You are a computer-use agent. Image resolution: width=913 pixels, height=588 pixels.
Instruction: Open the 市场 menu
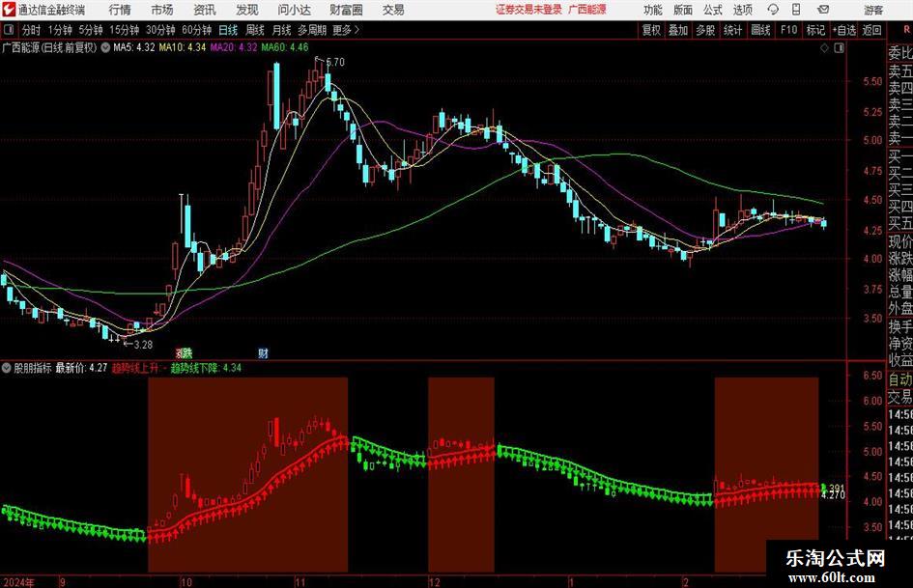[x=162, y=10]
